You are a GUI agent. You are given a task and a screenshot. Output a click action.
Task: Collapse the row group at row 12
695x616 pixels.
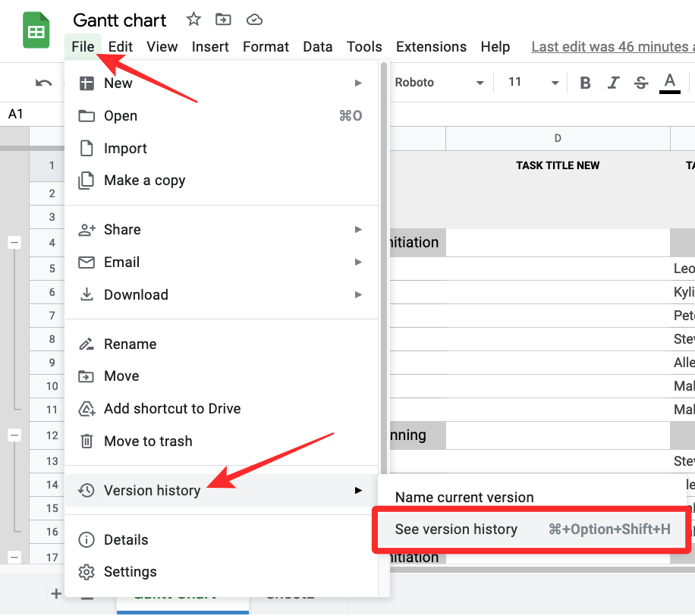pos(14,435)
